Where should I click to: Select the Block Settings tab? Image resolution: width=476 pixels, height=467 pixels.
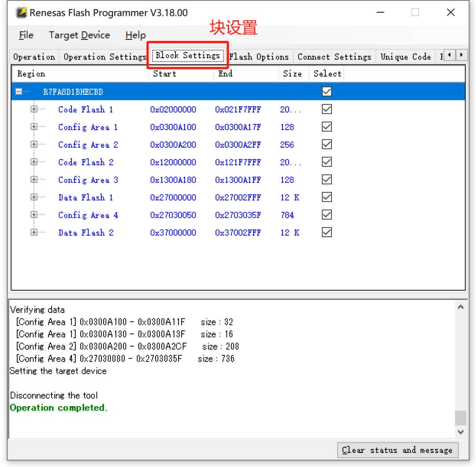tap(188, 56)
